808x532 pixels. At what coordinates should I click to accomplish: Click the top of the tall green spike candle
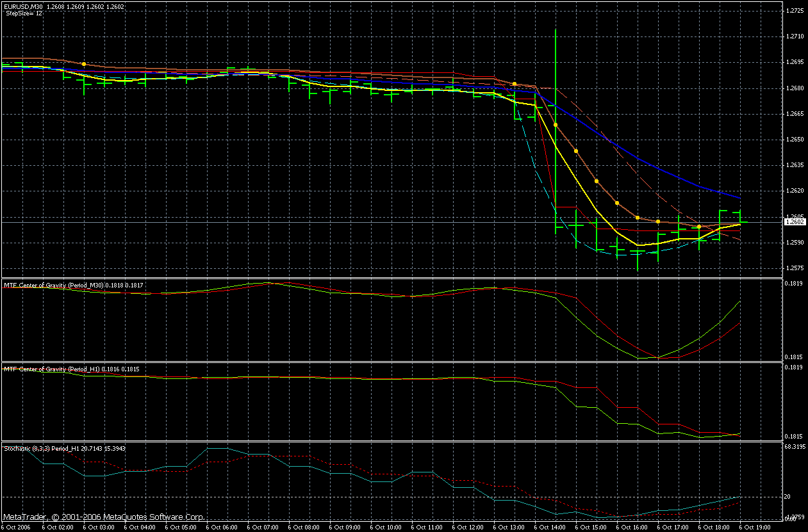(x=556, y=30)
